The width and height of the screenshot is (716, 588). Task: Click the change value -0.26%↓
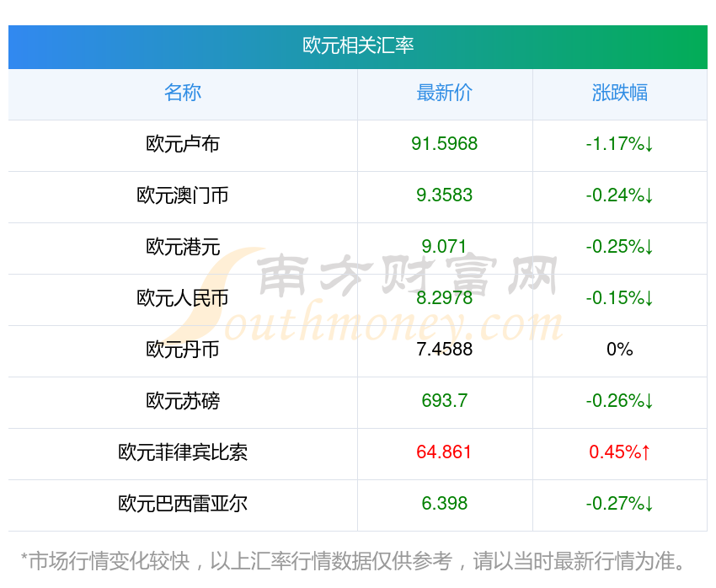[620, 401]
